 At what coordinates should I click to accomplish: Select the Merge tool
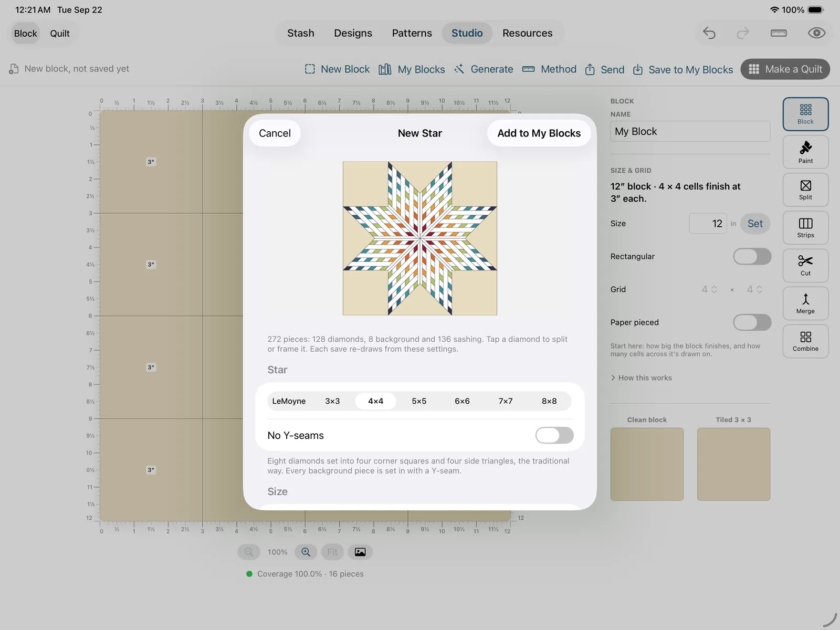click(x=805, y=303)
